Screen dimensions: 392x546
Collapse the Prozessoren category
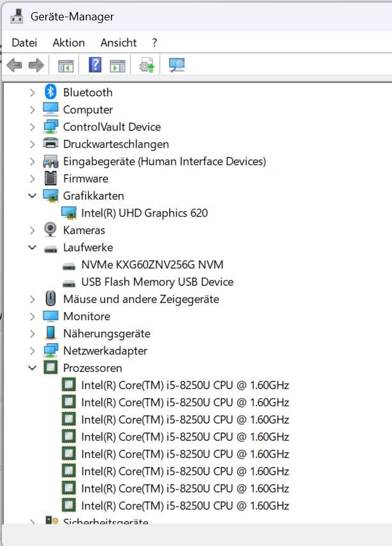pyautogui.click(x=33, y=368)
